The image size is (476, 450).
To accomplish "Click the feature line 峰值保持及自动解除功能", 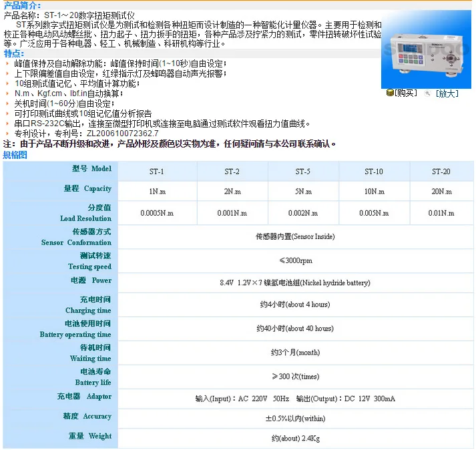I will coord(120,63).
